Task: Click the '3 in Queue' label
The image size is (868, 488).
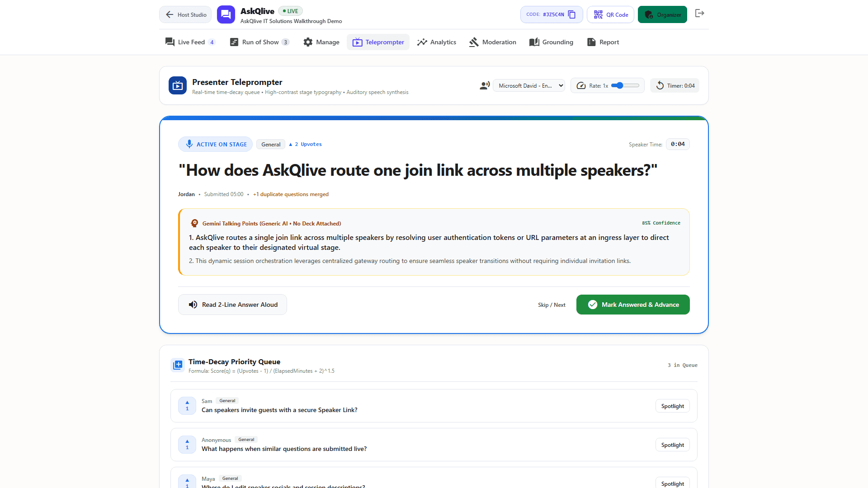Action: pos(683,365)
